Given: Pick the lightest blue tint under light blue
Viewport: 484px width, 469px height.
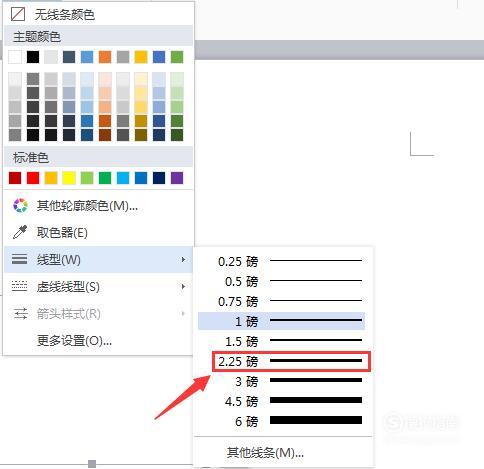Looking at the screenshot, I should coord(87,79).
